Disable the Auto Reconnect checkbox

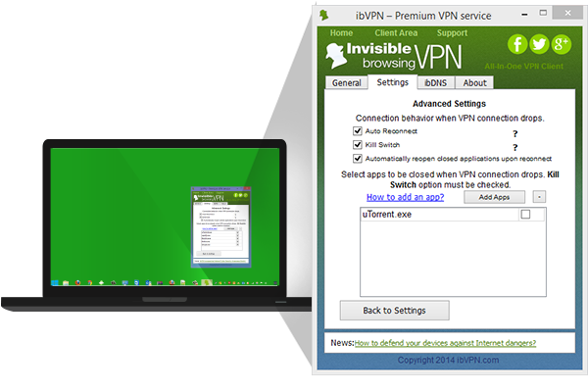tap(358, 131)
